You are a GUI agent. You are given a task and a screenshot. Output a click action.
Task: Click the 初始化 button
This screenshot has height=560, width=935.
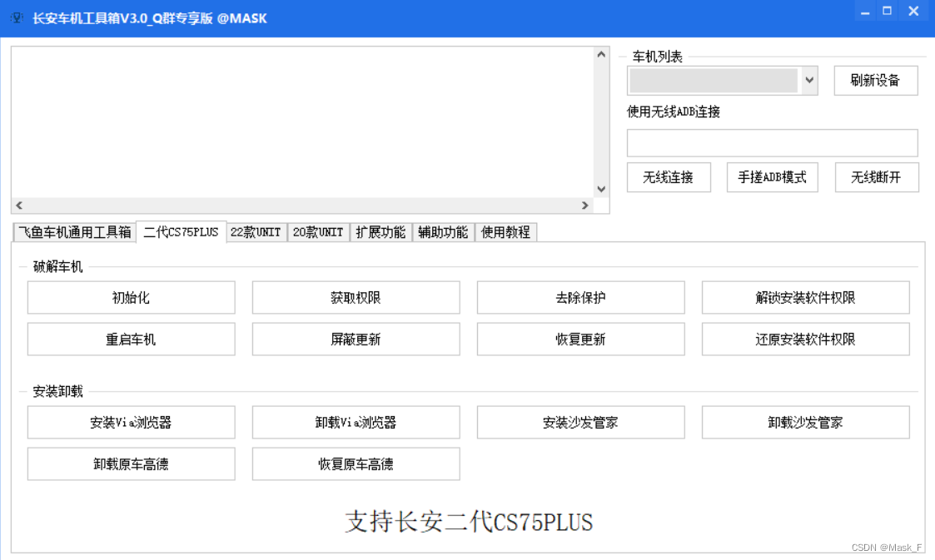(132, 297)
